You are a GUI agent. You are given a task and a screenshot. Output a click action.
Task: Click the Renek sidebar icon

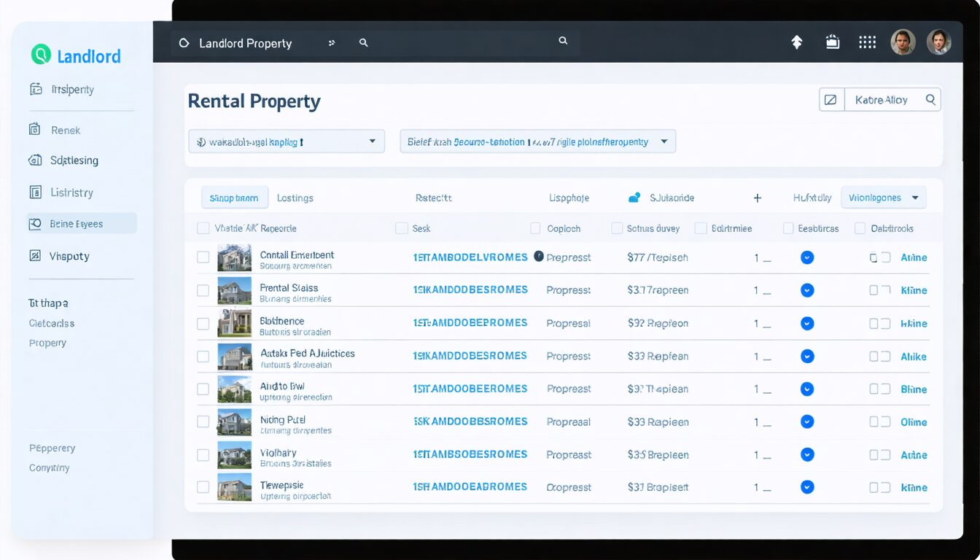coord(34,129)
